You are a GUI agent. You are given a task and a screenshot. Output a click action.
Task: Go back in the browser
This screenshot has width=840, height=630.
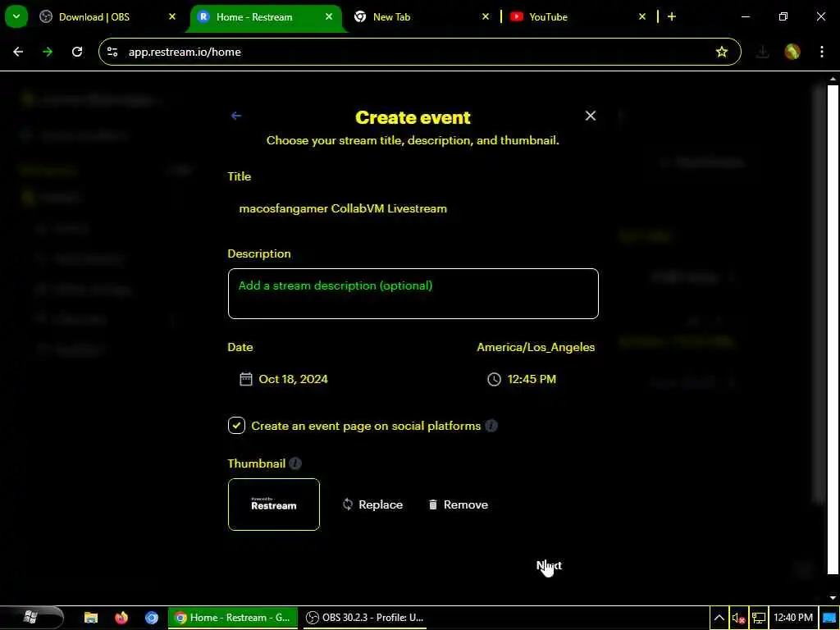[x=18, y=52]
